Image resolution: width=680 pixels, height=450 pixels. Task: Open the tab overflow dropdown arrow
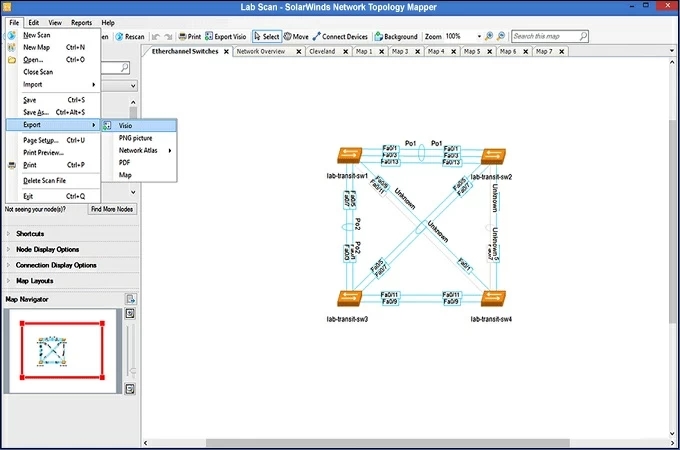(x=672, y=51)
